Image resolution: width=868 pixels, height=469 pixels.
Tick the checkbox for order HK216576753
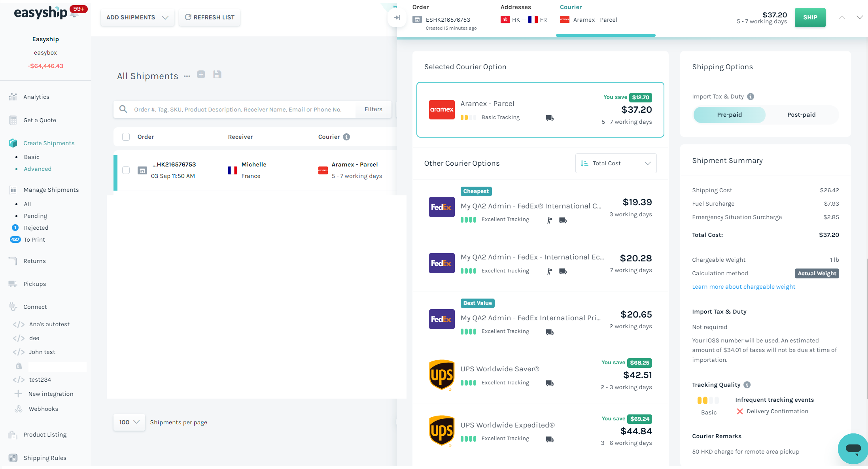pos(126,170)
